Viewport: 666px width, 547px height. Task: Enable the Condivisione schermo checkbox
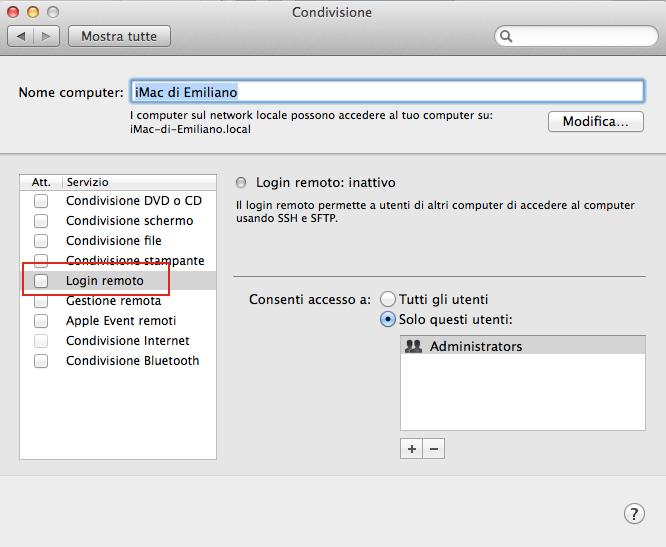[x=41, y=221]
